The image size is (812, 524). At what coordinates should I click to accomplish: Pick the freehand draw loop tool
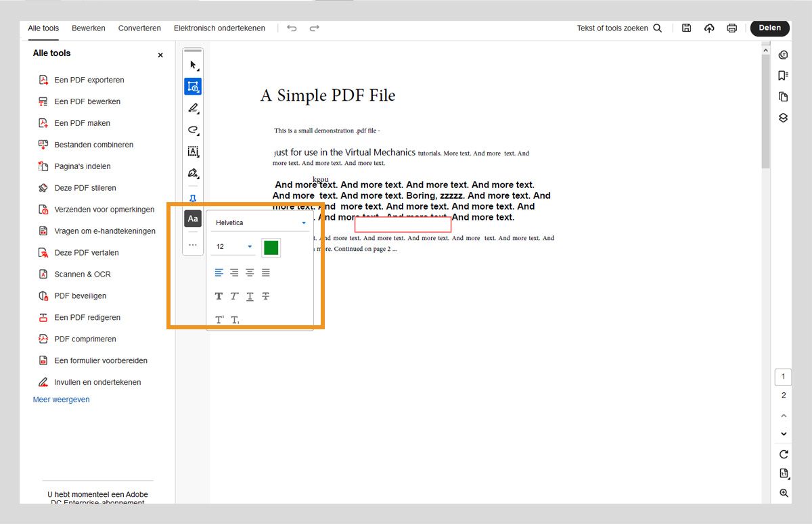tap(193, 130)
